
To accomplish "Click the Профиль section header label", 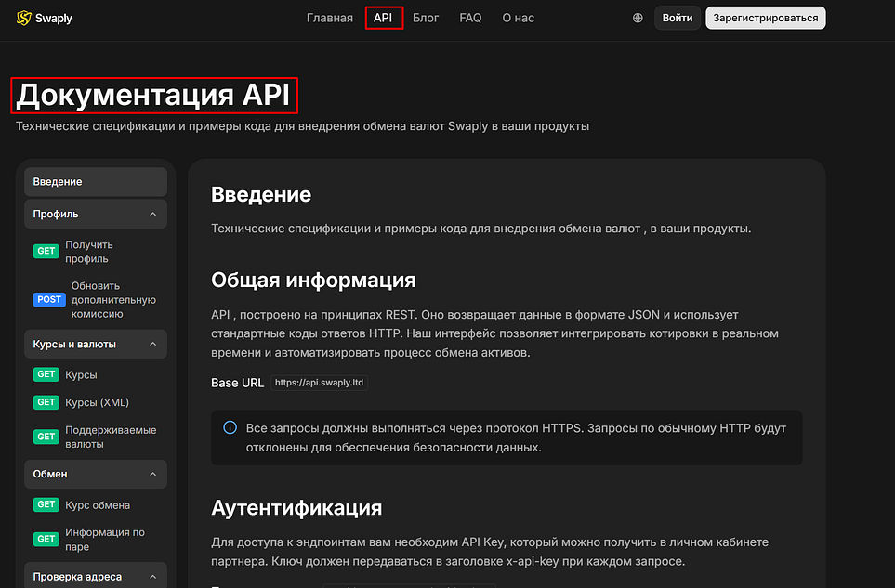I will [56, 214].
